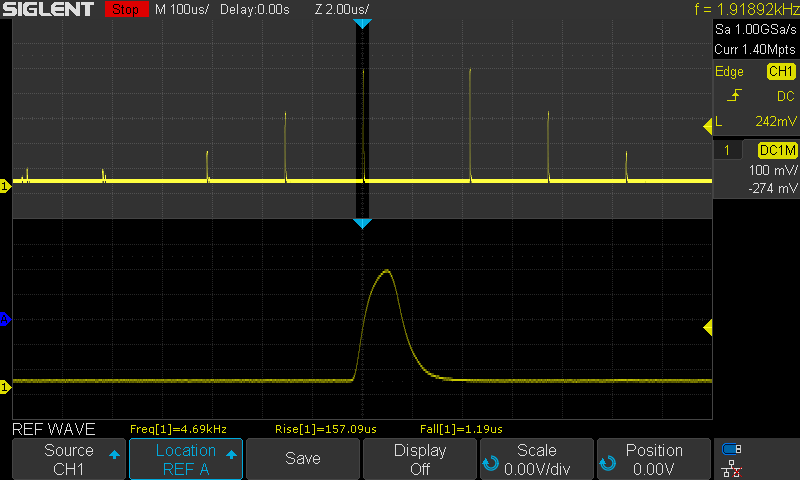Click the f = 1.91892kHz frequency counter
Screen dimensions: 800x480
pyautogui.click(x=746, y=9)
